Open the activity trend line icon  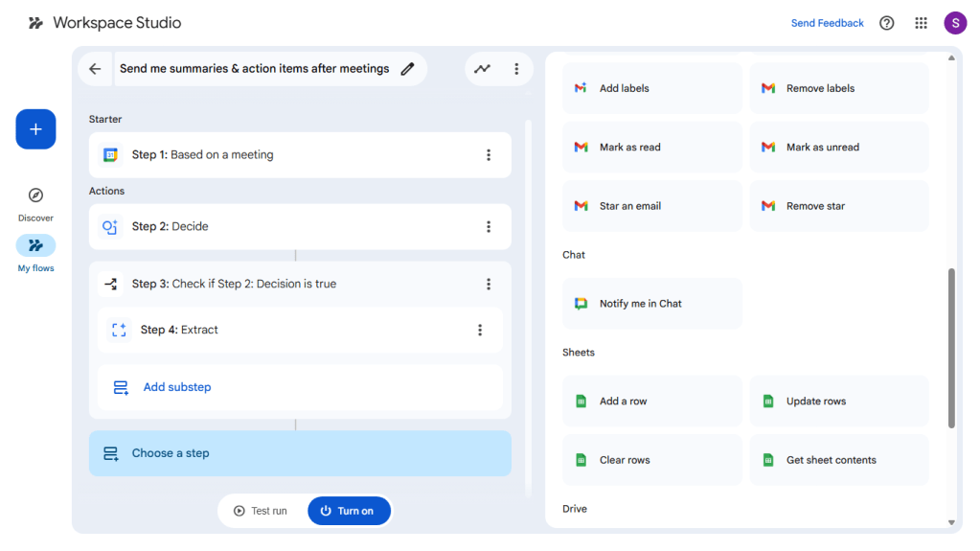[482, 69]
